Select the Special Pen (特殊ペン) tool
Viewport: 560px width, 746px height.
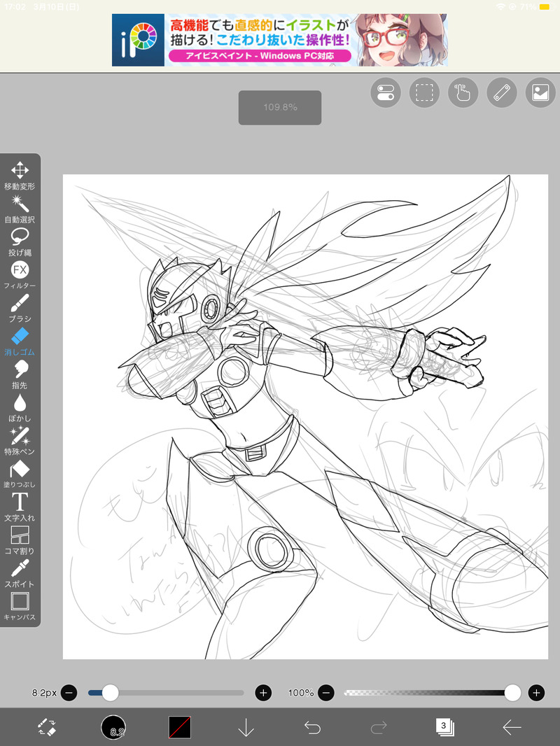click(x=20, y=441)
